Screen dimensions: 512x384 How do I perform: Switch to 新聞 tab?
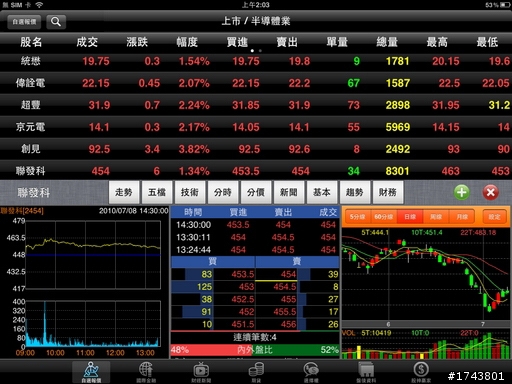[289, 192]
